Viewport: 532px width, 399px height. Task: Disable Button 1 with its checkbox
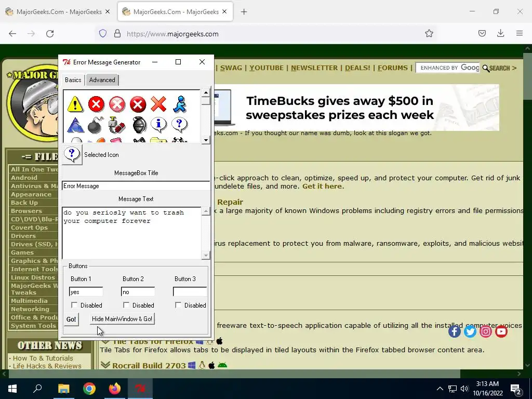click(74, 305)
